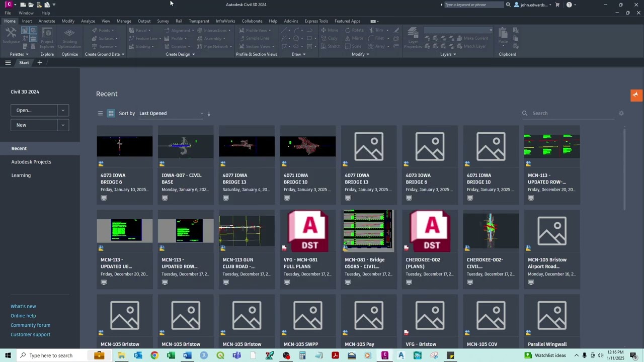The height and width of the screenshot is (362, 644).
Task: Open Google Chrome from the taskbar
Action: tap(154, 355)
